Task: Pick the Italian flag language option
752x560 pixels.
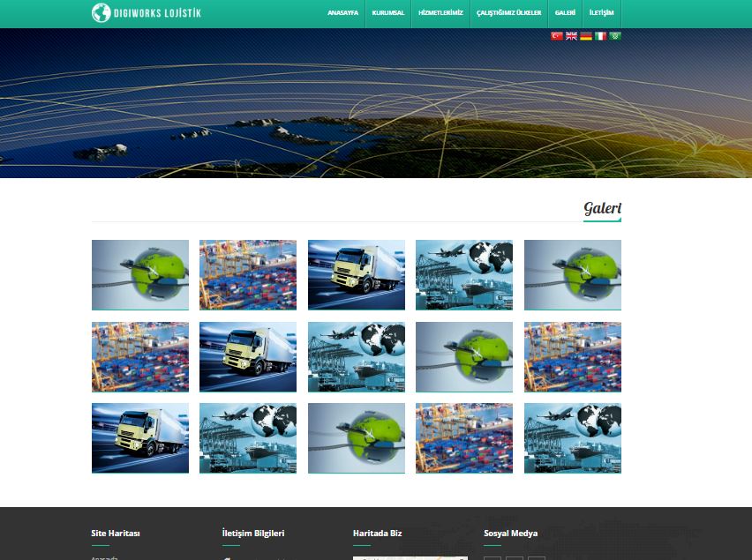Action: pyautogui.click(x=600, y=36)
